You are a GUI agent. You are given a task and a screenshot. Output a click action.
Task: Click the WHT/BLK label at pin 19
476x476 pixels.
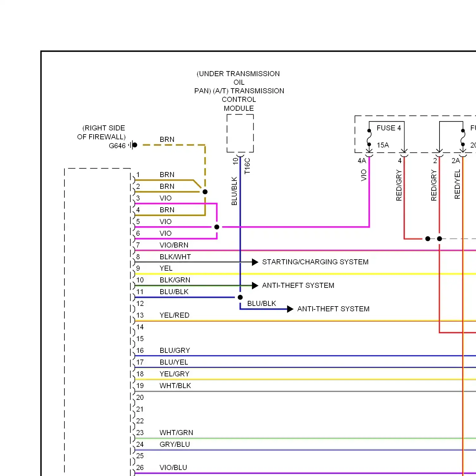pos(175,386)
